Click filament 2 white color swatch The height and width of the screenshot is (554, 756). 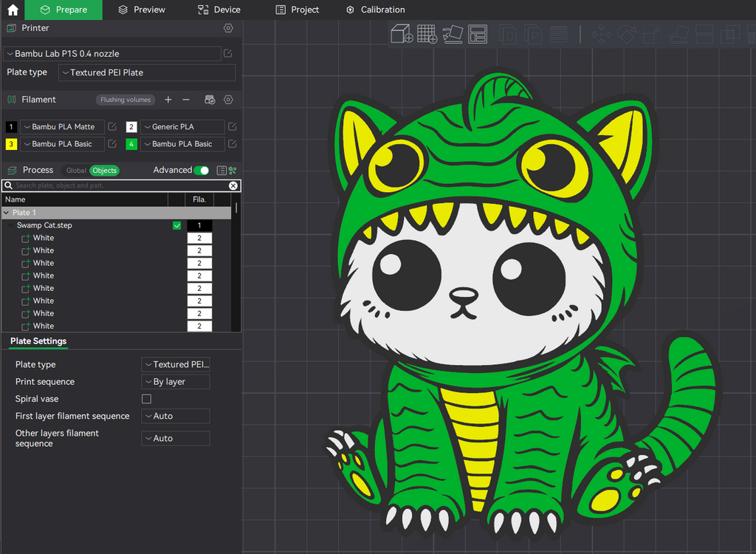coord(131,127)
